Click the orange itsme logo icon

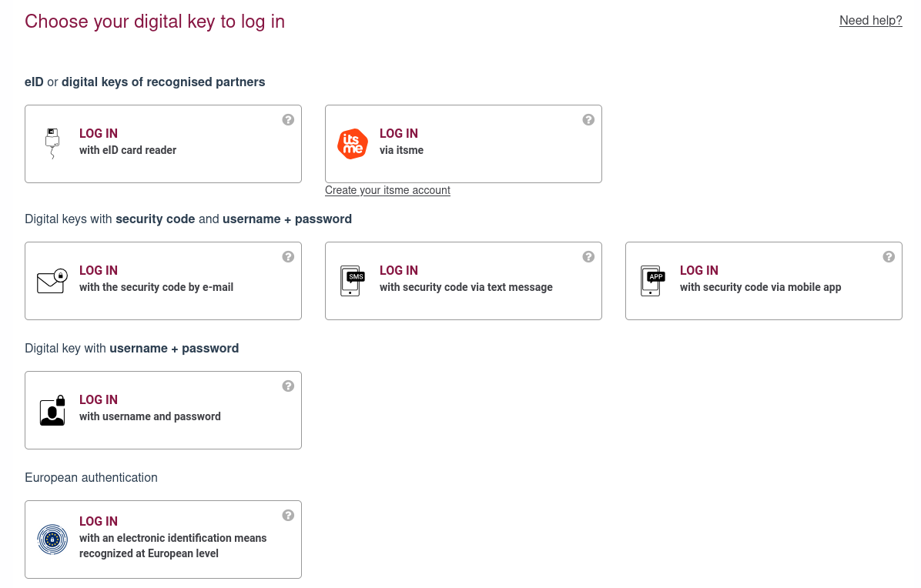tap(353, 144)
